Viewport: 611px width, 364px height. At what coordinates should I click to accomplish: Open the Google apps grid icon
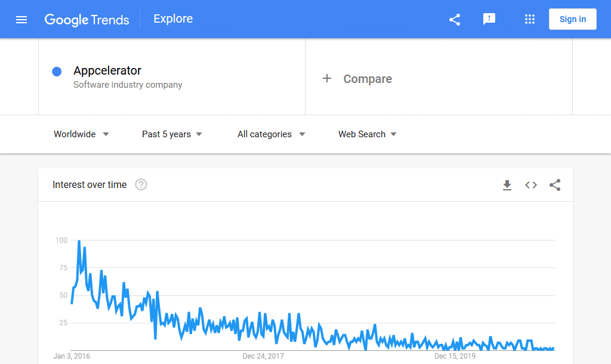pos(530,19)
